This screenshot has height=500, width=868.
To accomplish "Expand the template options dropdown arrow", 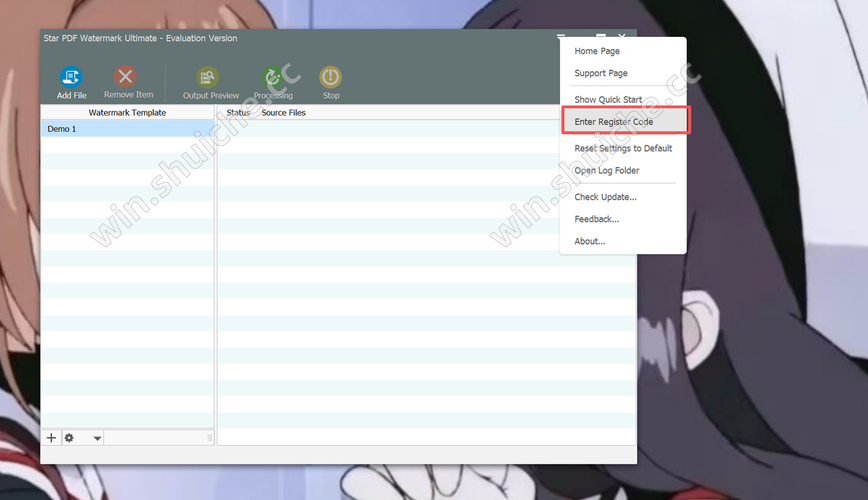I will pos(97,439).
